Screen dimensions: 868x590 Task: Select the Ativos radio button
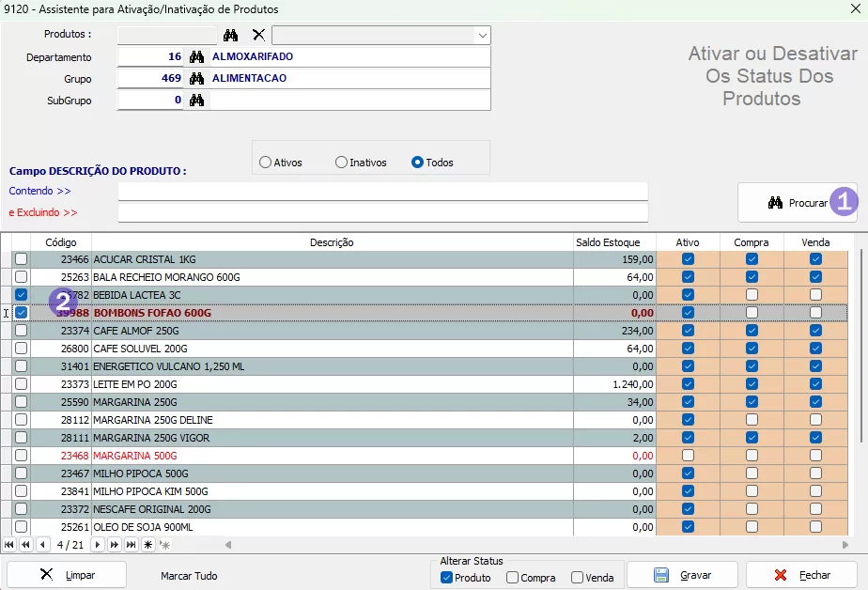(265, 163)
